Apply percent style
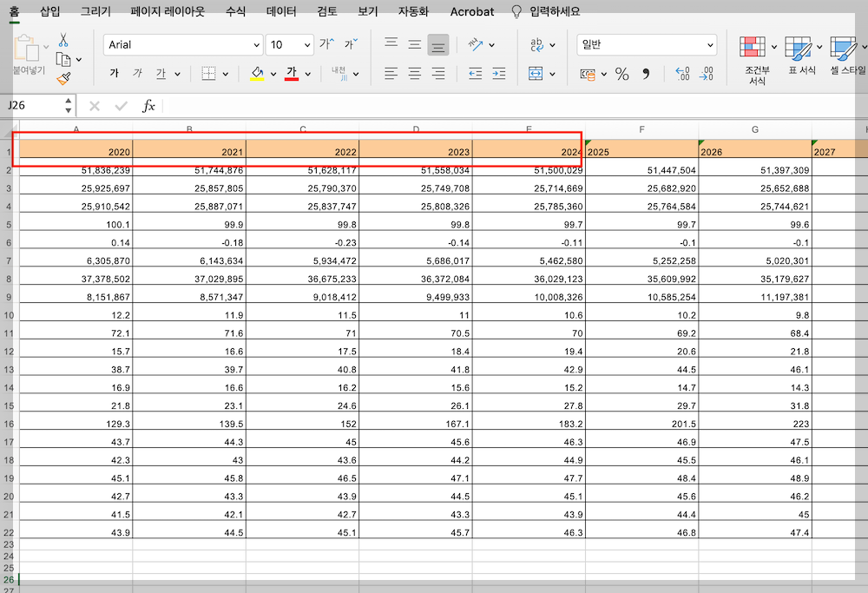The width and height of the screenshot is (868, 593). click(x=621, y=74)
